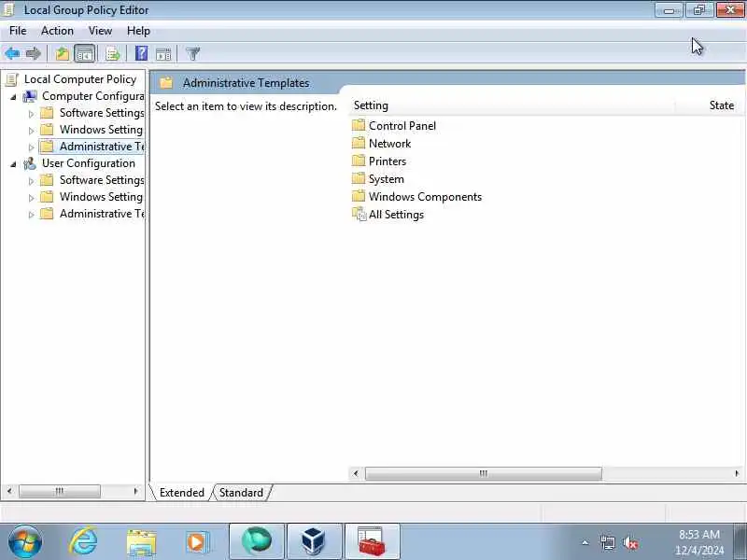Select Local Computer Policy tree label
The width and height of the screenshot is (747, 560).
(x=80, y=79)
